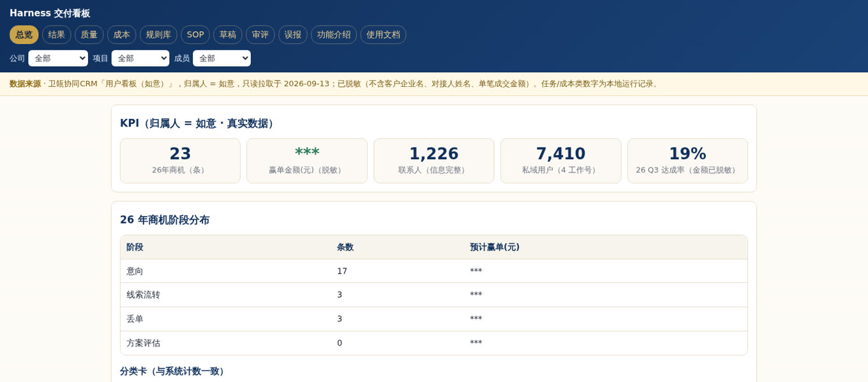868x382 pixels.
Task: Select the 丢单 stage row label
Action: 135,319
